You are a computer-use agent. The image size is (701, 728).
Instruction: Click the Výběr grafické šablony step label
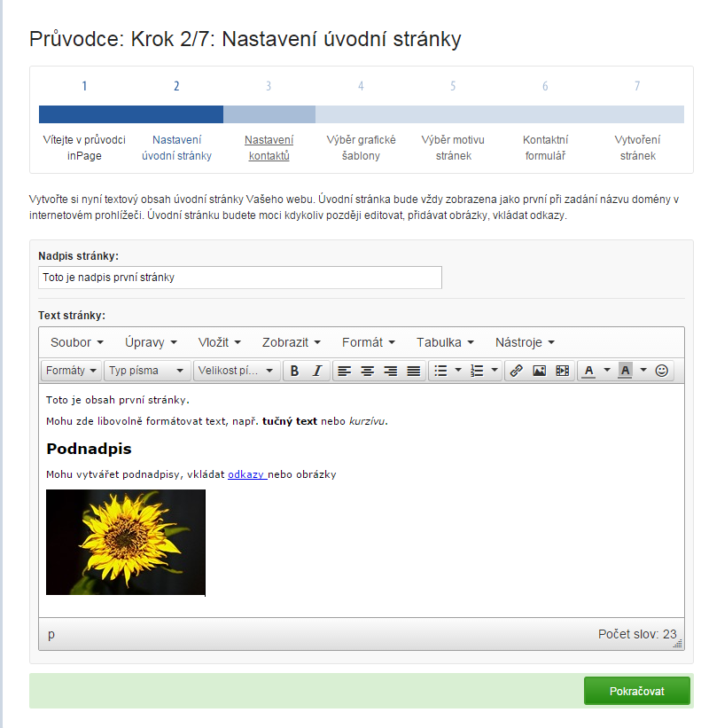pos(361,148)
